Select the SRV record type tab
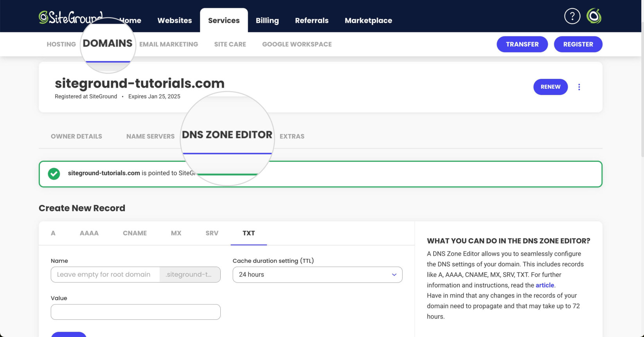 coord(212,233)
